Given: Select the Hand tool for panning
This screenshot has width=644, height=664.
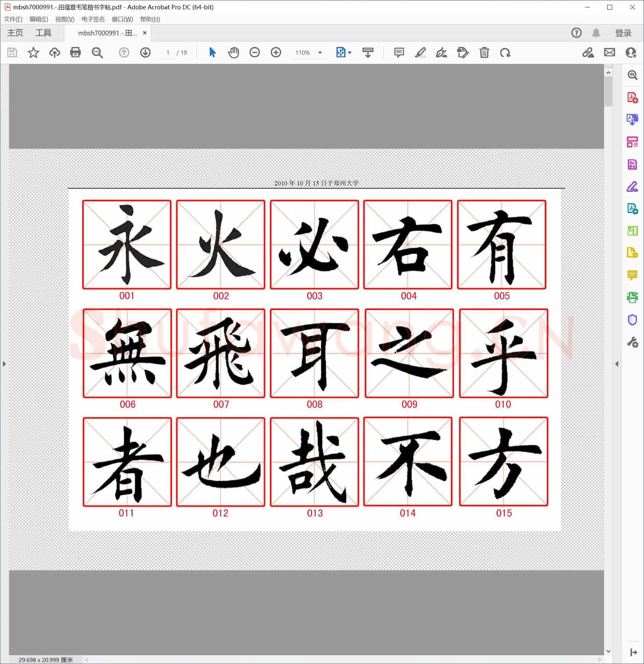Looking at the screenshot, I should (234, 52).
